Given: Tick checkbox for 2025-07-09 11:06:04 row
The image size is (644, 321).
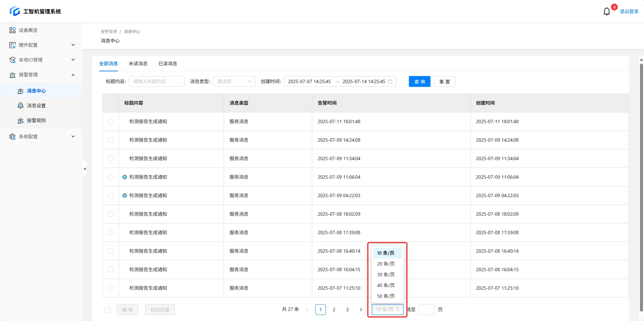Looking at the screenshot, I should (x=111, y=177).
